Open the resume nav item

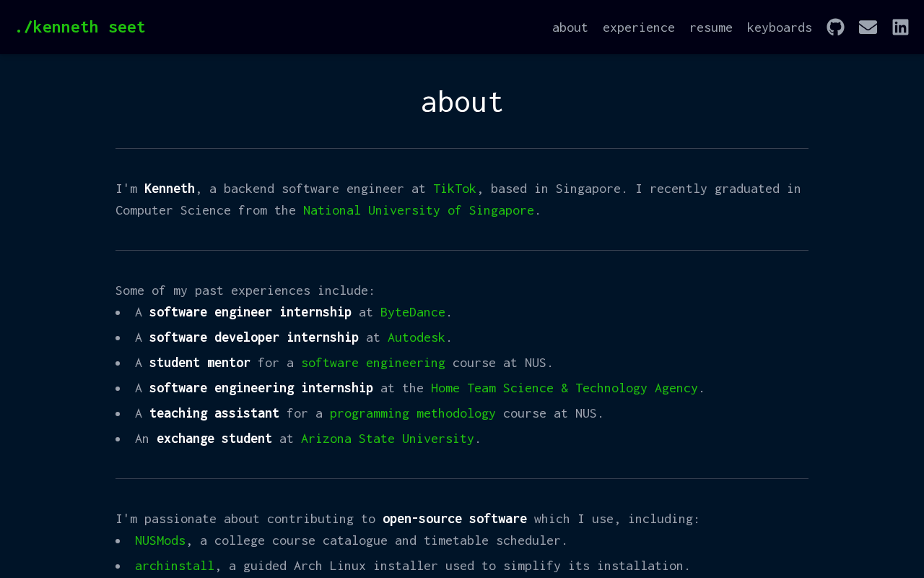coord(710,27)
